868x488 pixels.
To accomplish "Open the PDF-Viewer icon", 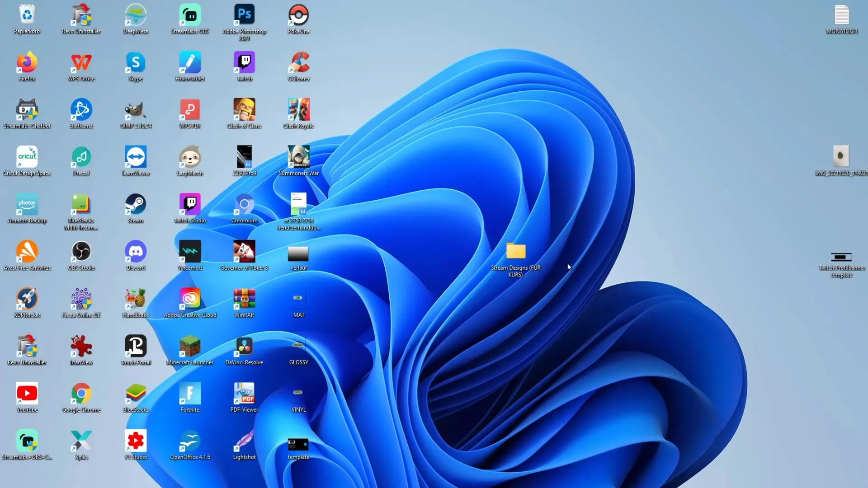I will coord(244,394).
